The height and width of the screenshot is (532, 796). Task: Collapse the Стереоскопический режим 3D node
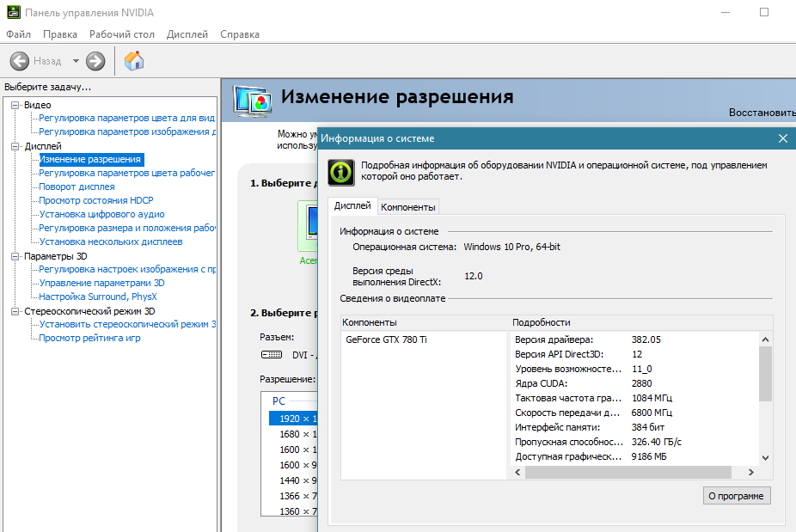[15, 311]
